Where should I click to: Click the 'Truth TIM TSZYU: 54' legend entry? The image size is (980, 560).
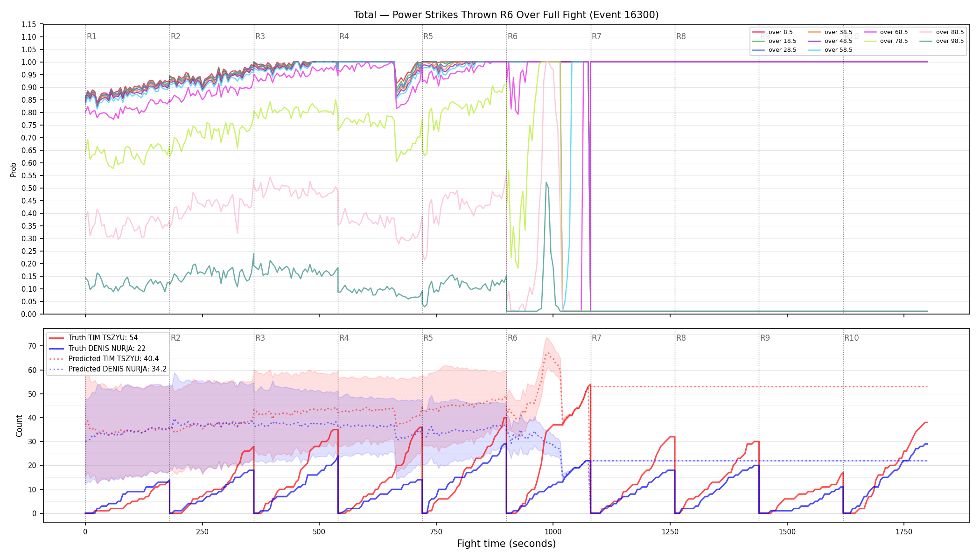click(x=93, y=338)
